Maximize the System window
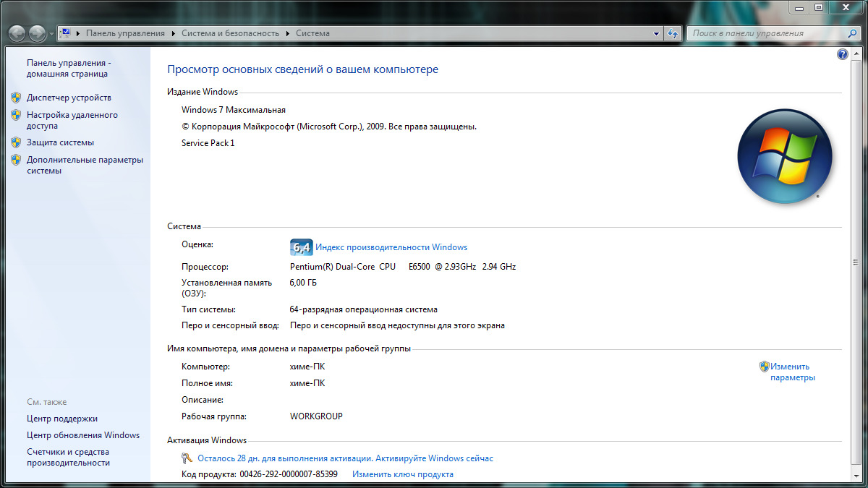 818,7
